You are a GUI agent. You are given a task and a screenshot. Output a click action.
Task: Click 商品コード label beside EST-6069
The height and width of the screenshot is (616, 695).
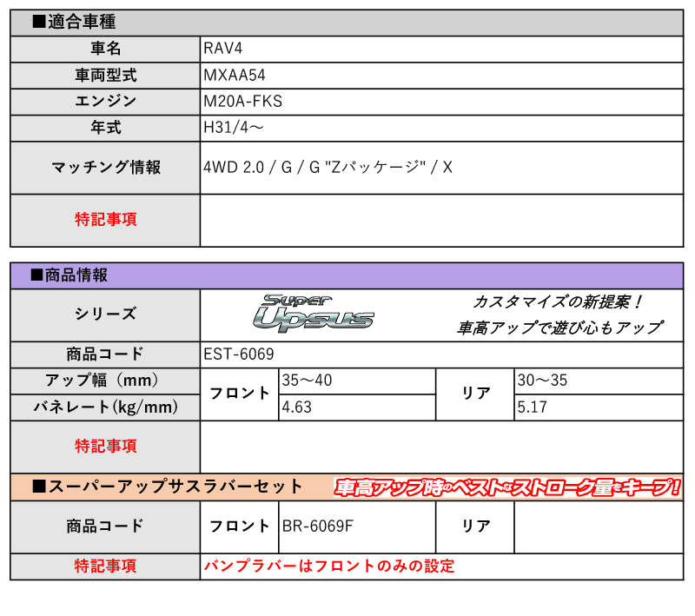[105, 354]
